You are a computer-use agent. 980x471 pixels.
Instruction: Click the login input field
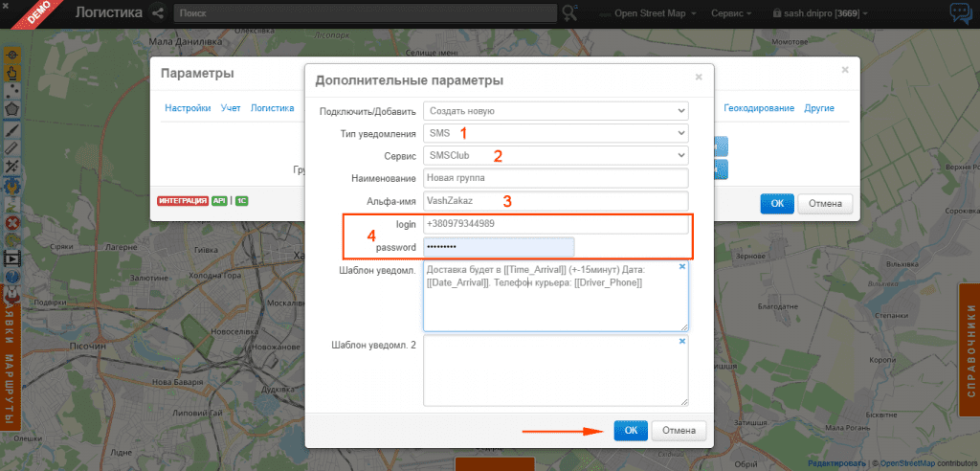556,224
